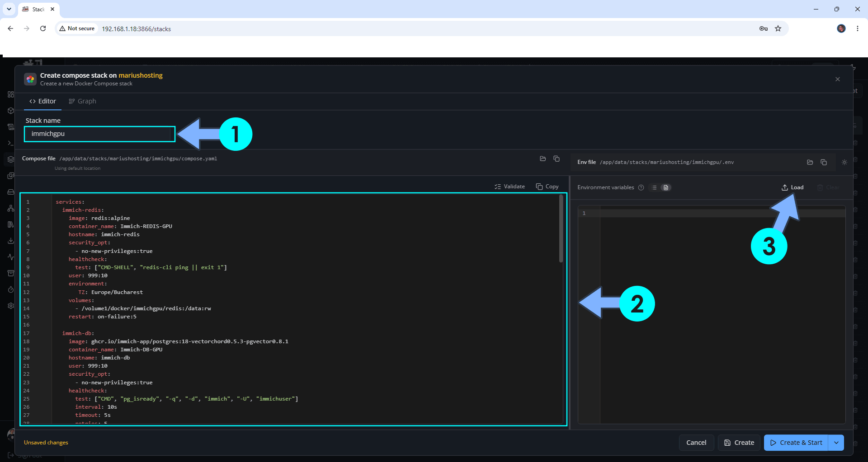Click the 'container_name: Immich-REDIS-GPU' line

[x=120, y=226]
